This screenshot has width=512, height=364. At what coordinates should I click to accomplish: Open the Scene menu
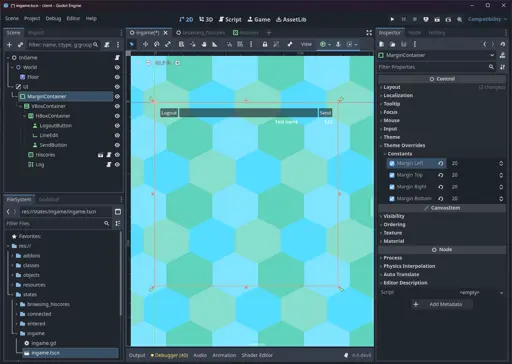(12, 18)
